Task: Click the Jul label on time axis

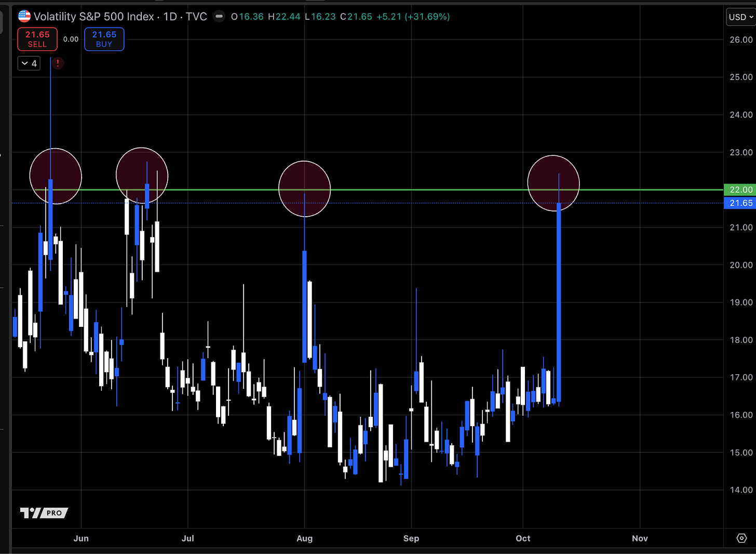Action: (x=188, y=538)
